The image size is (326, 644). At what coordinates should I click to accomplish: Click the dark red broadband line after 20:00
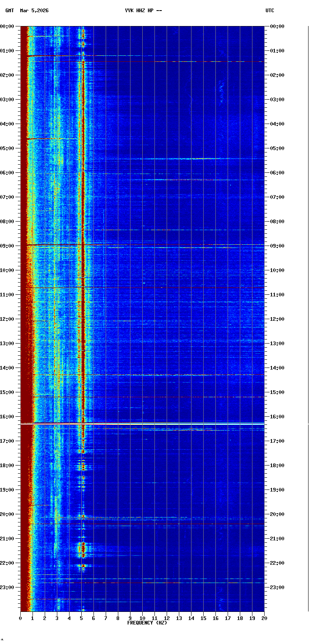[163, 524]
